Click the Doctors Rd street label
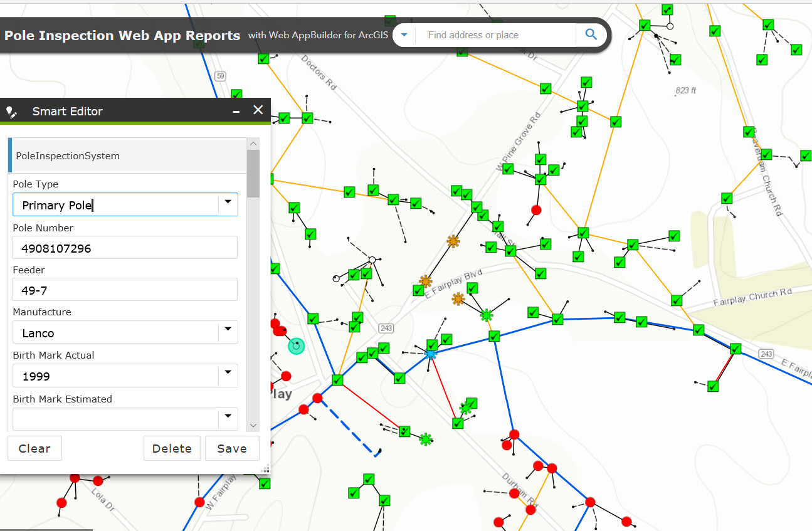 pos(319,73)
